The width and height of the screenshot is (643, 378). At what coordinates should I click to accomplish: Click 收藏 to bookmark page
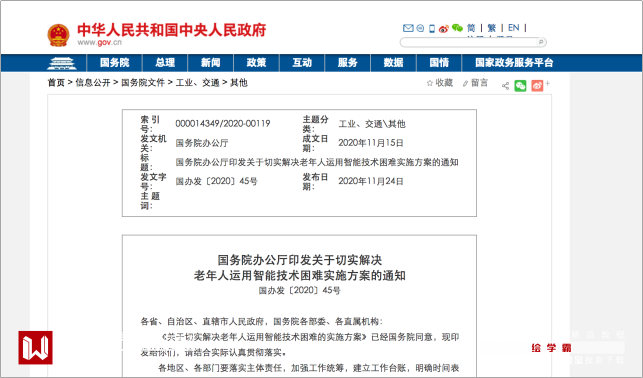440,83
